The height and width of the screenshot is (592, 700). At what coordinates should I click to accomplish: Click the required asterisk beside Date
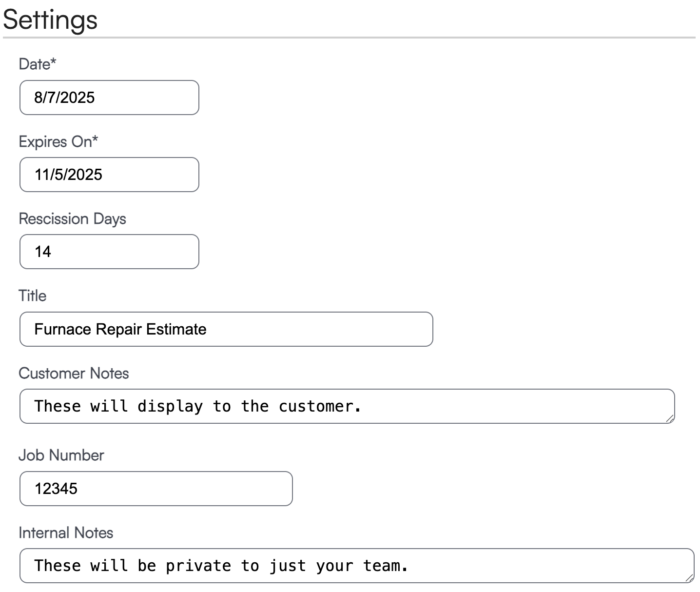click(54, 62)
